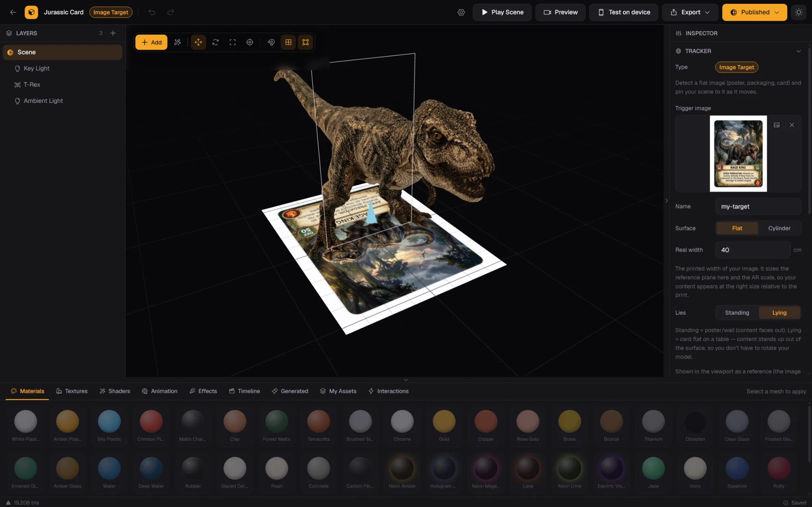Screen dimensions: 812x507
Task: Select the T-Rex layer
Action: pos(62,85)
